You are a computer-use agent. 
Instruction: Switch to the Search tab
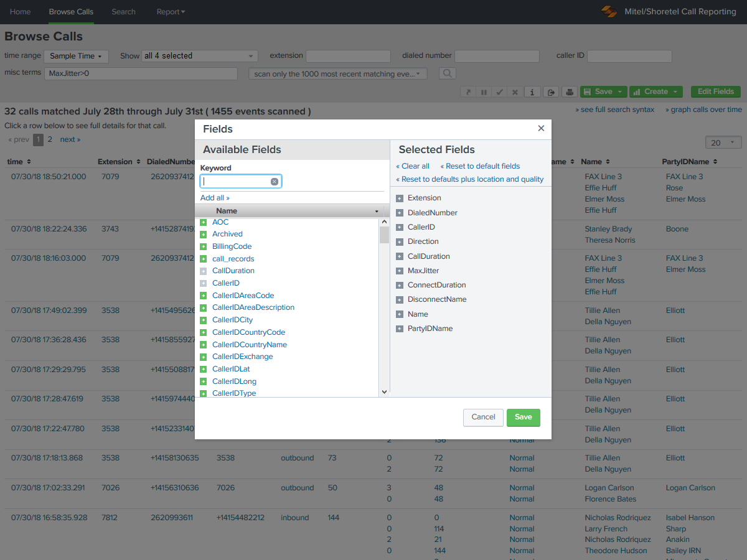[123, 11]
